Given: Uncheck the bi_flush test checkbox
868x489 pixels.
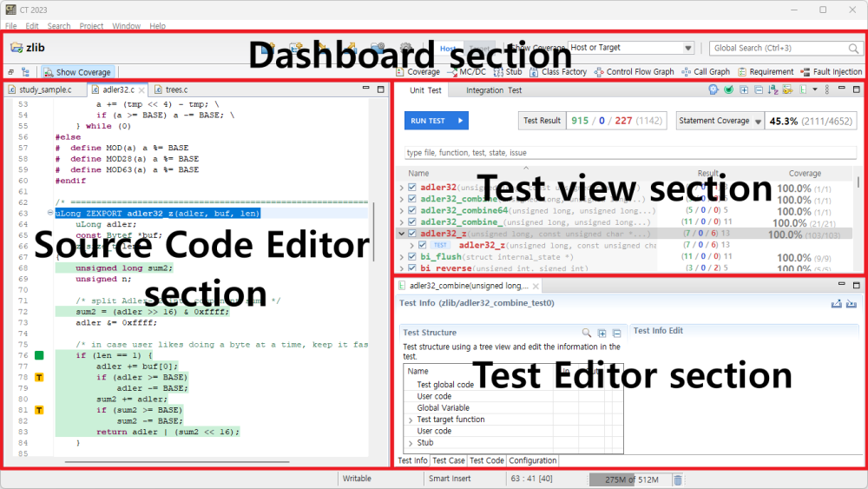Looking at the screenshot, I should (411, 256).
